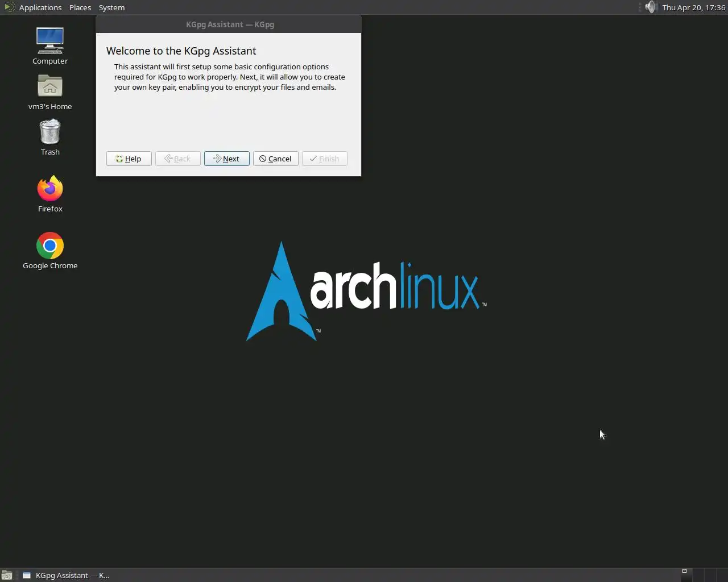Click the show desktop icon in the bottom panel

coord(7,575)
